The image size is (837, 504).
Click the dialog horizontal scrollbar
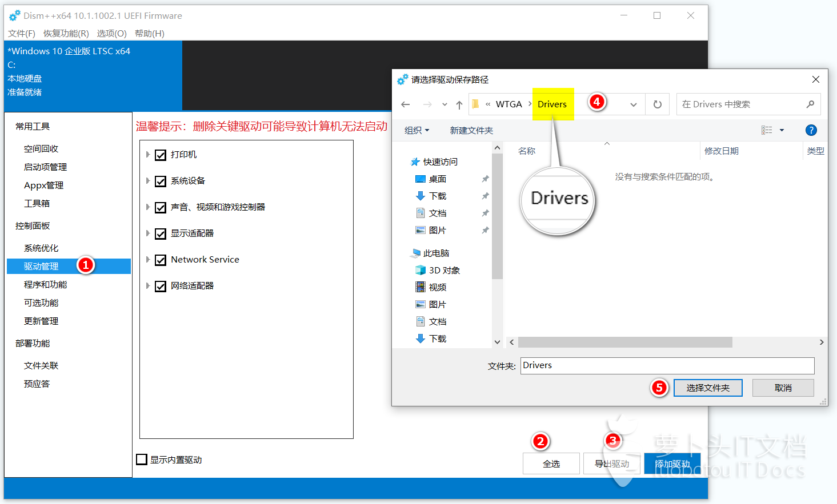click(625, 342)
